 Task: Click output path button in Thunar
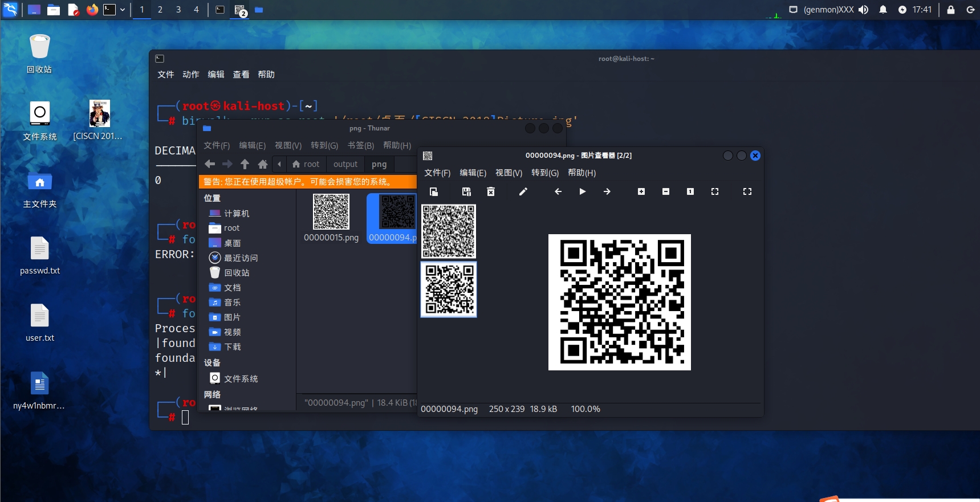tap(345, 164)
